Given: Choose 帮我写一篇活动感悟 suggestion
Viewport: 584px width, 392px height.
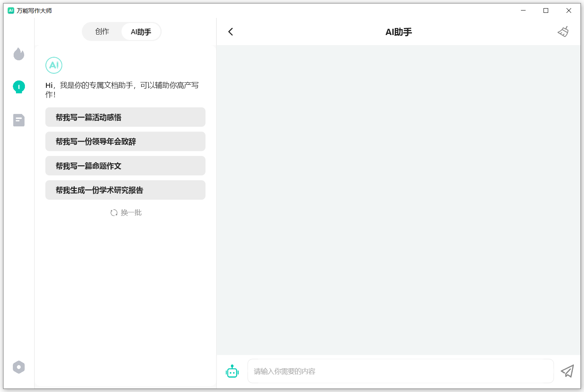Looking at the screenshot, I should tap(125, 117).
